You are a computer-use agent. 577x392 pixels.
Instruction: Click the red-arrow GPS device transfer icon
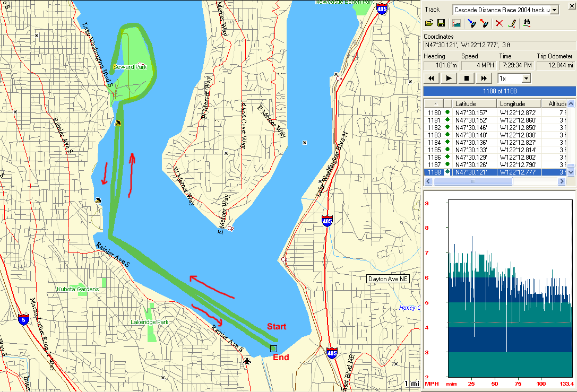click(x=484, y=23)
